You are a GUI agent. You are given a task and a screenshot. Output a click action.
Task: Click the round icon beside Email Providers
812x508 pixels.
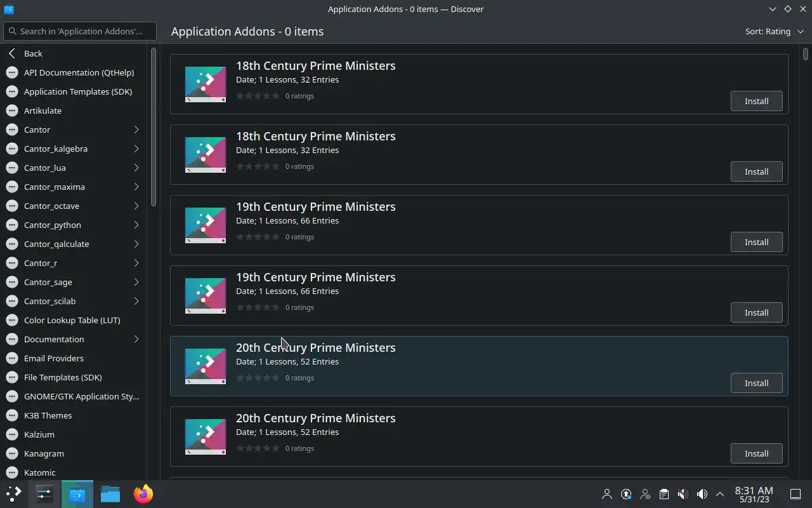pos(12,358)
